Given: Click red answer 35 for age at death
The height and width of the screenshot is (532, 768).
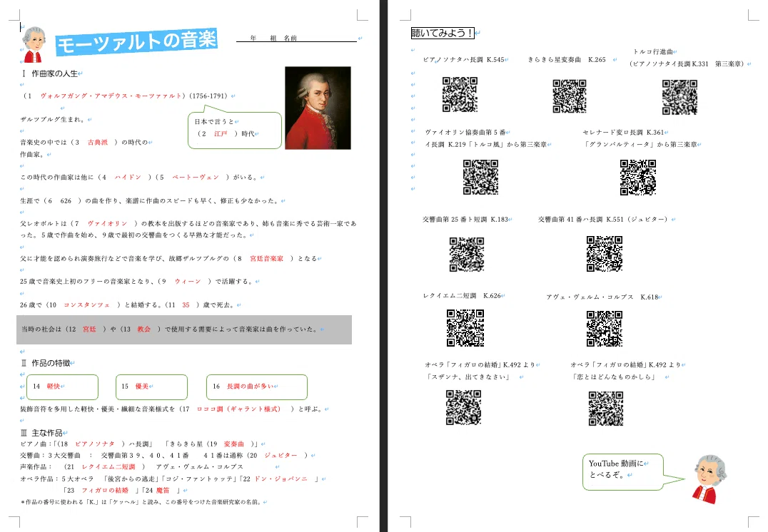Looking at the screenshot, I should pyautogui.click(x=186, y=305).
